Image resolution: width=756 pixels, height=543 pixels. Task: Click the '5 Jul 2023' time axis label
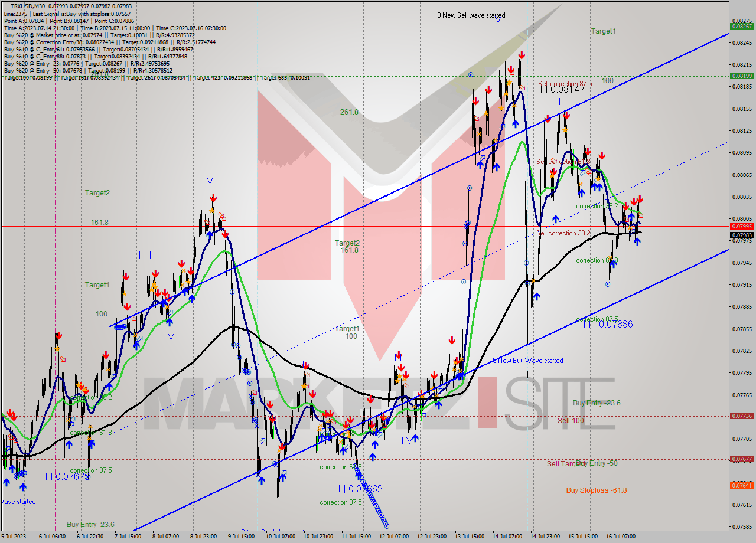pos(14,537)
